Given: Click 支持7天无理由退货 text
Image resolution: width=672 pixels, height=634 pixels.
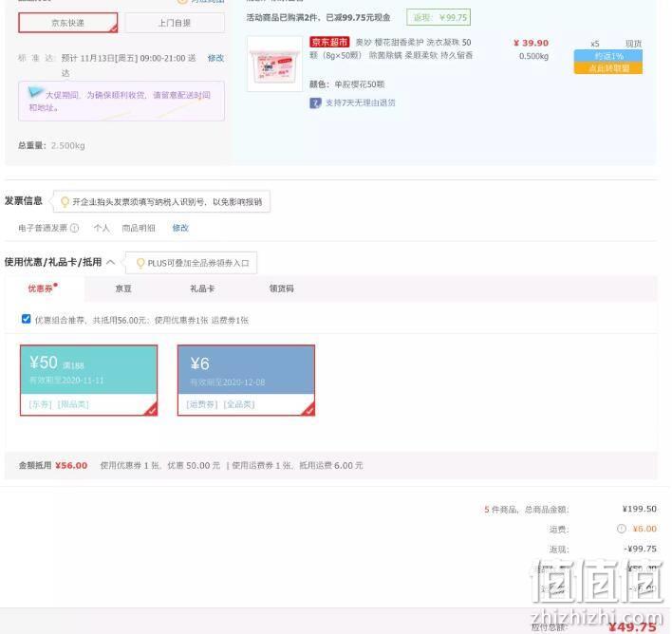Looking at the screenshot, I should [361, 103].
